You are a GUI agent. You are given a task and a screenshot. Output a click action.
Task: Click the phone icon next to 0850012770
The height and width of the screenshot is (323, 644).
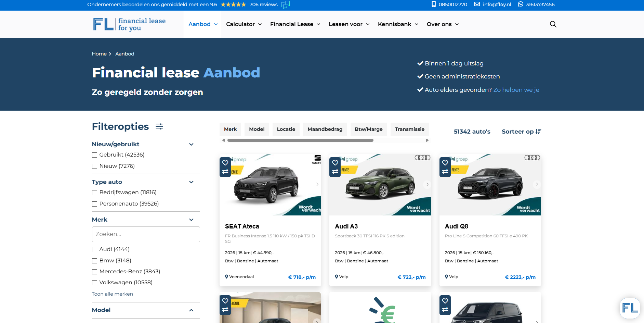click(x=434, y=4)
